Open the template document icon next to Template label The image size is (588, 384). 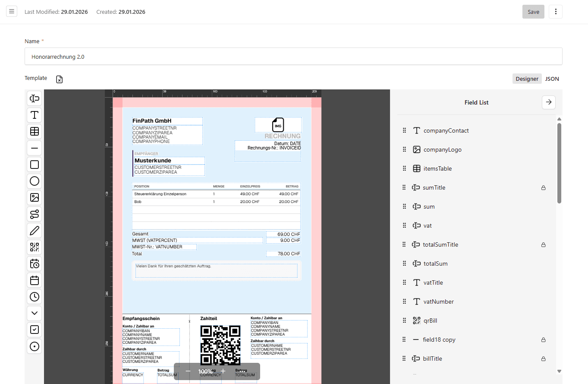(59, 79)
